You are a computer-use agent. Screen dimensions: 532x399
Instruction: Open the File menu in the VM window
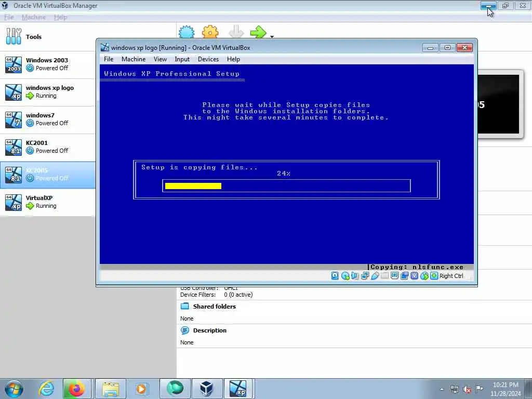[109, 59]
